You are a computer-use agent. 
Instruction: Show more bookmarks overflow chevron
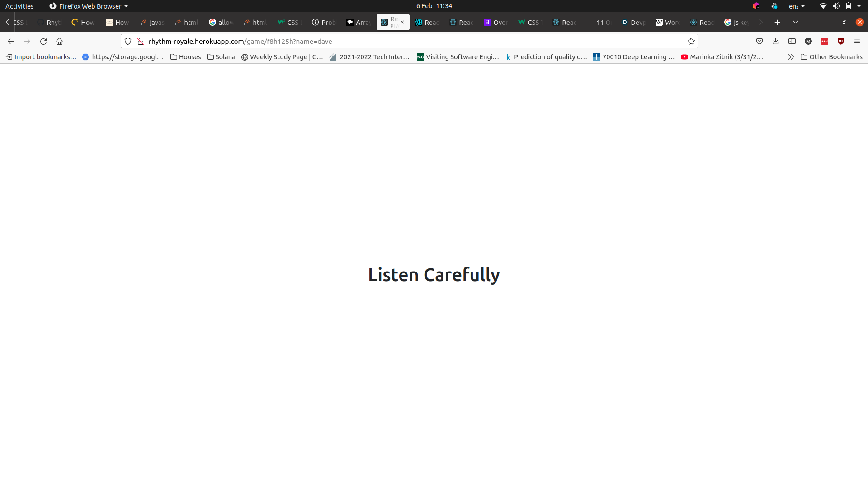(791, 57)
